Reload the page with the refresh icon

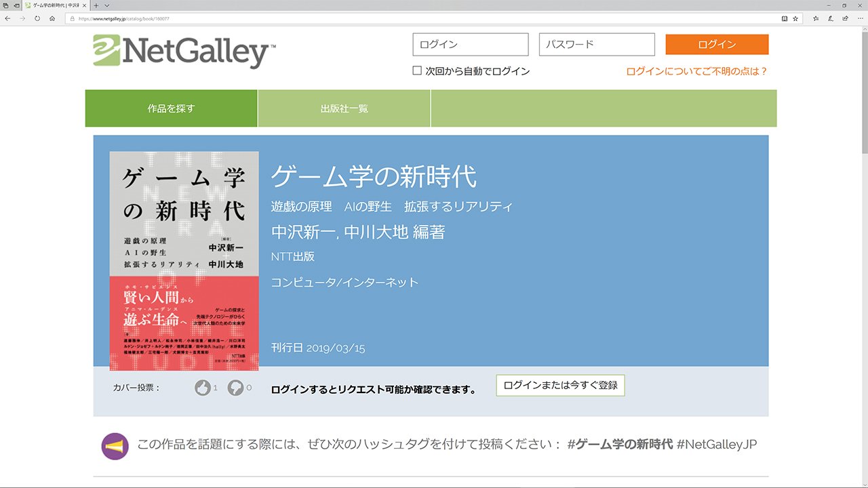tap(37, 18)
